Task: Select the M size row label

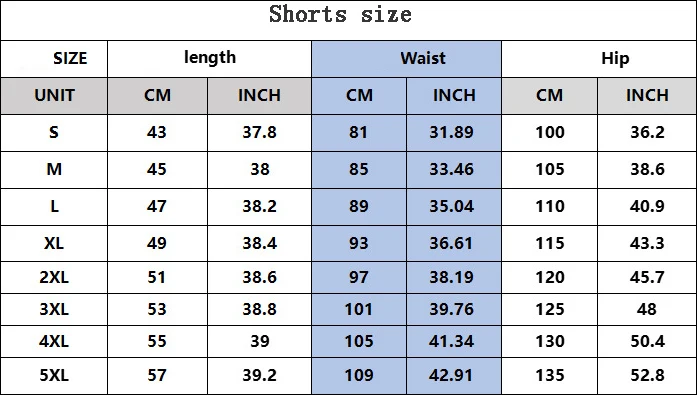Action: pos(54,169)
